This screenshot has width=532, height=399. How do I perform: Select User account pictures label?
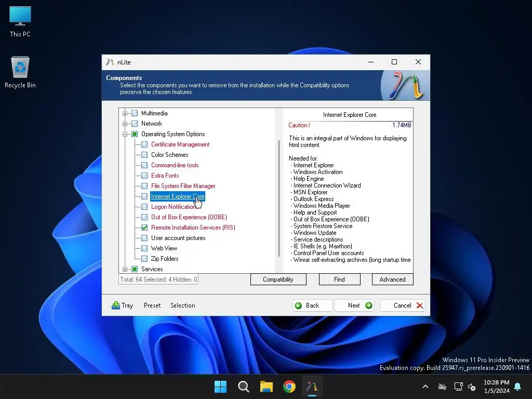pos(178,238)
